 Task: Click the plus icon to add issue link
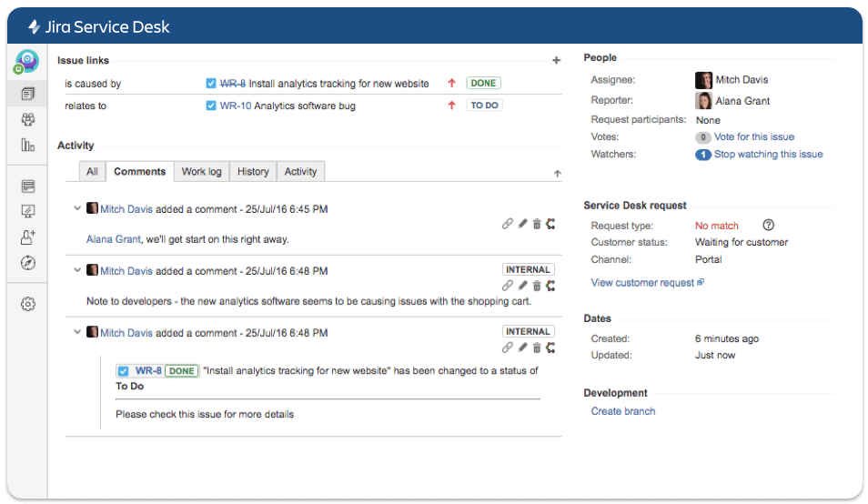click(x=556, y=61)
